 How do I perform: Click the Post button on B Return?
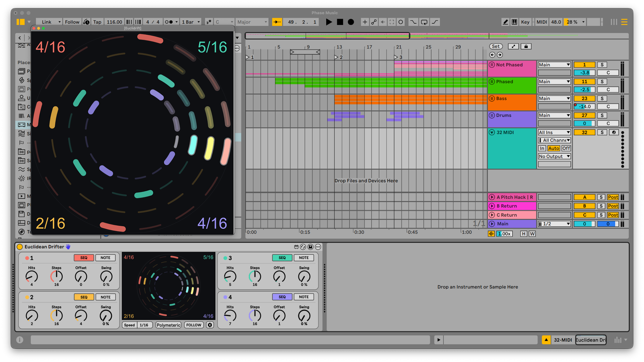coord(613,206)
